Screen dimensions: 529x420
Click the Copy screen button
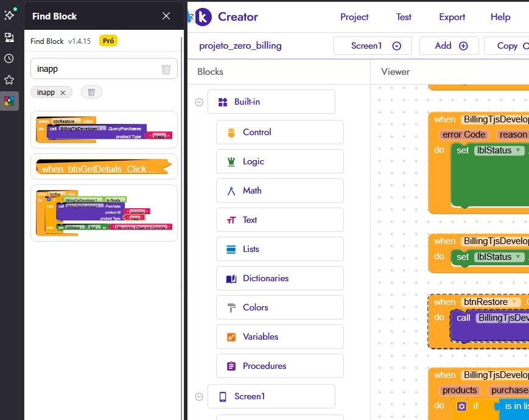[506, 46]
